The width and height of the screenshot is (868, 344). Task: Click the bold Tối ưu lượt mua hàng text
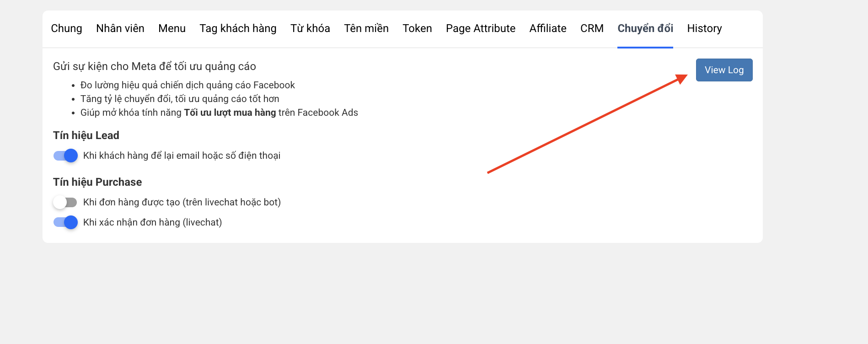[230, 113]
